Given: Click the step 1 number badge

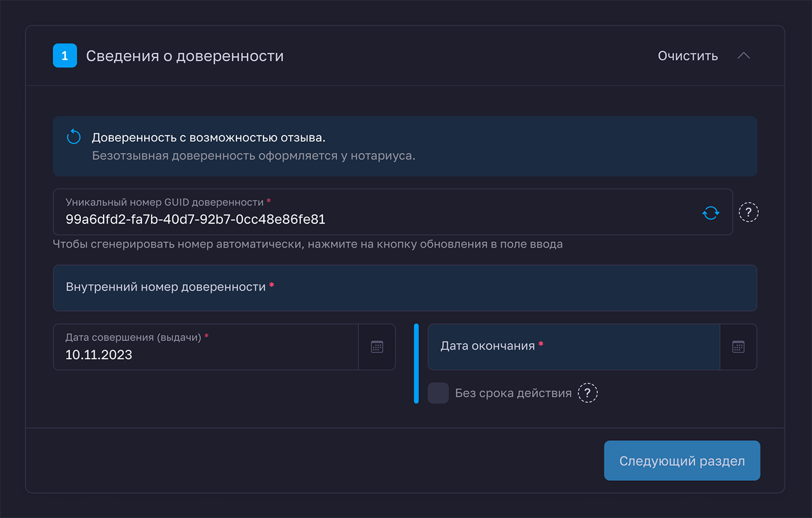Looking at the screenshot, I should 65,56.
